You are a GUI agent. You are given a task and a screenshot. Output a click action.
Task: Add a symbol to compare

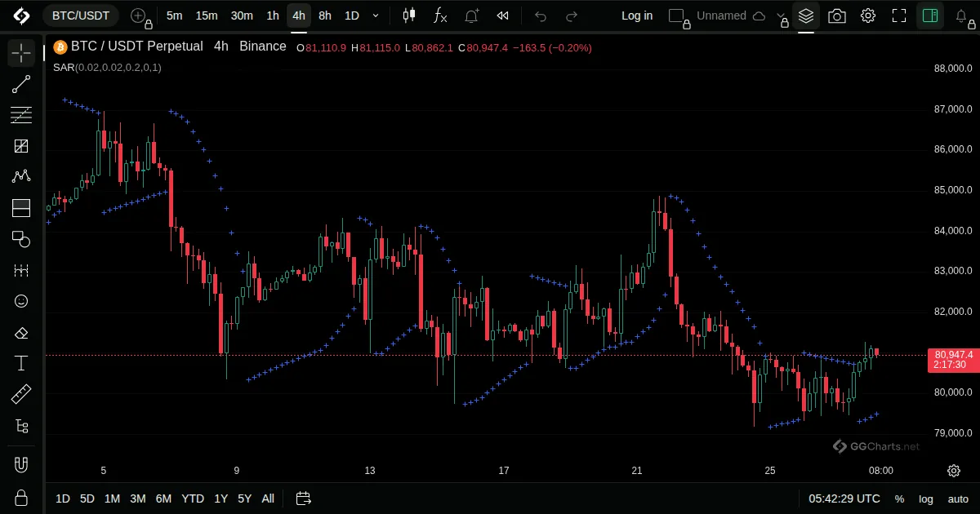tap(139, 16)
